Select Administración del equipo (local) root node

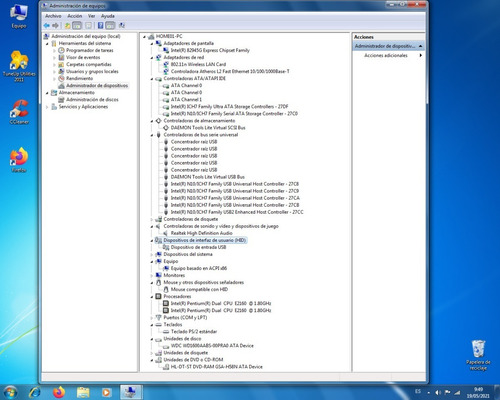(x=86, y=36)
